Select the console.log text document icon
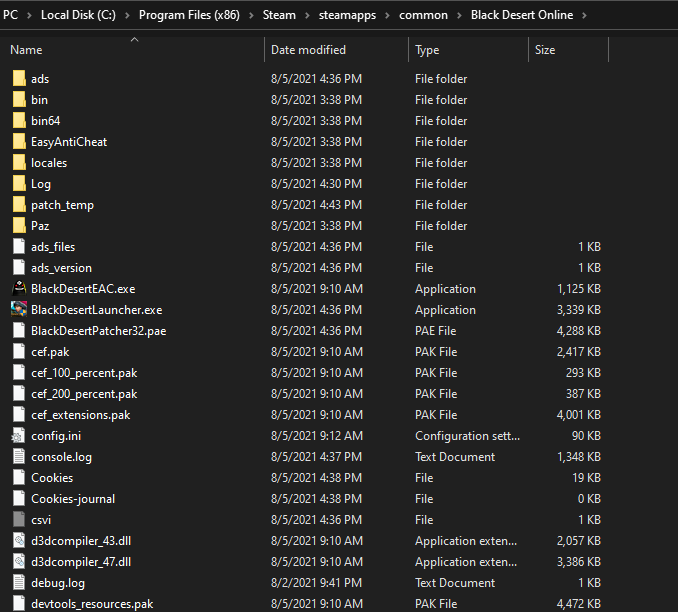The width and height of the screenshot is (678, 612). (19, 457)
